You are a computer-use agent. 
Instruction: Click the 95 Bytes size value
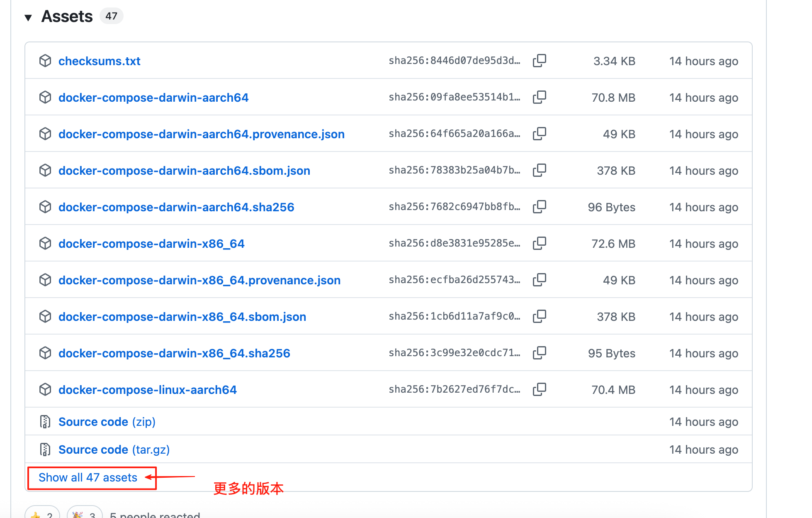pyautogui.click(x=612, y=353)
